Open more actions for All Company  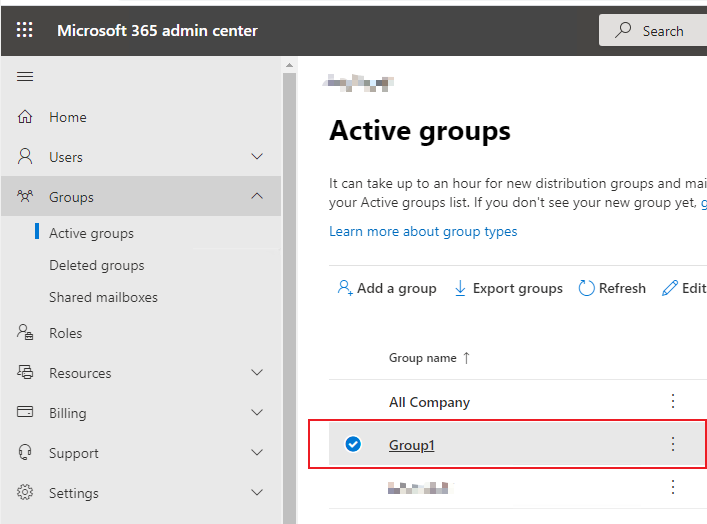click(x=673, y=401)
